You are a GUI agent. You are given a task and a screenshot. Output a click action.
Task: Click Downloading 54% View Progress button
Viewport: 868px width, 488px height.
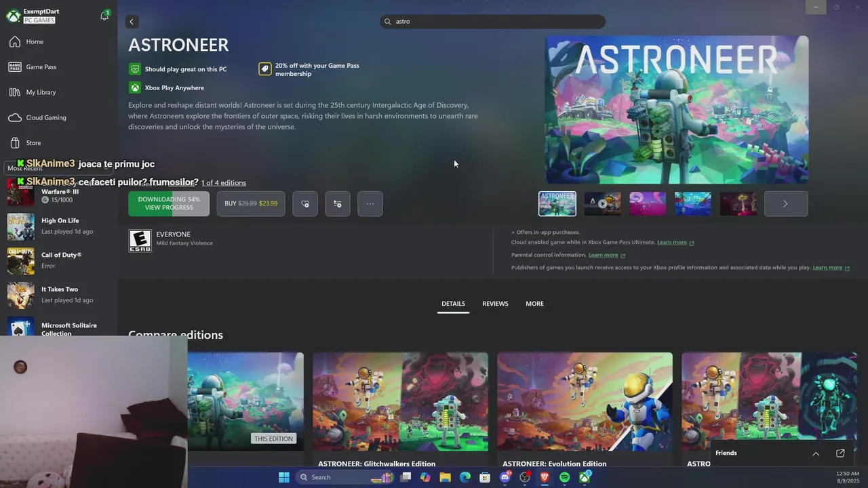pyautogui.click(x=169, y=203)
